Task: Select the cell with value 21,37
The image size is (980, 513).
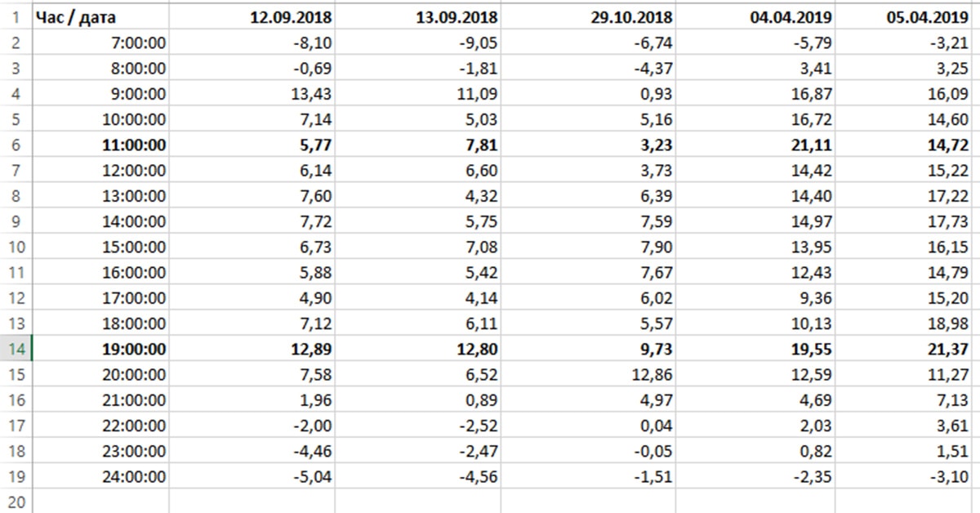Action: pos(908,350)
